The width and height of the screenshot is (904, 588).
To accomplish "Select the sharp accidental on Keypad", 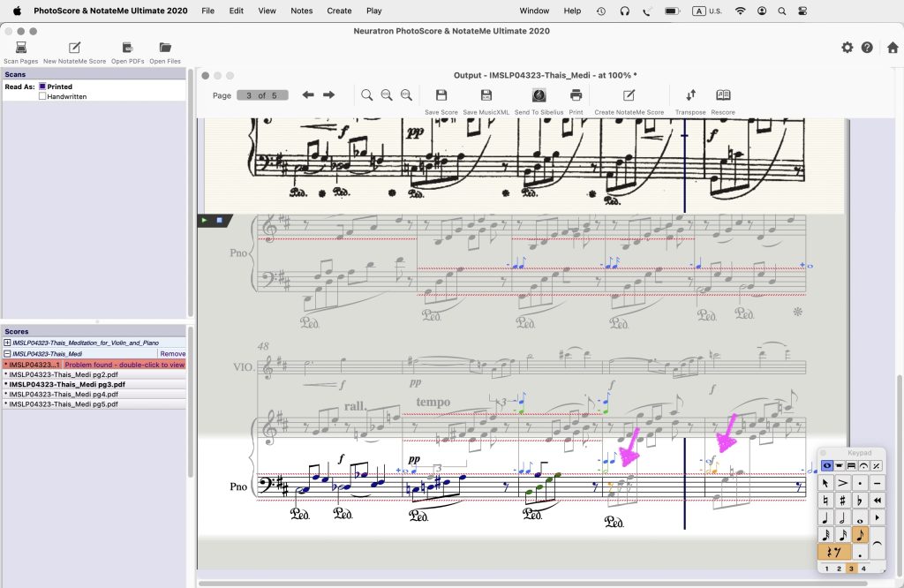I will coord(843,500).
